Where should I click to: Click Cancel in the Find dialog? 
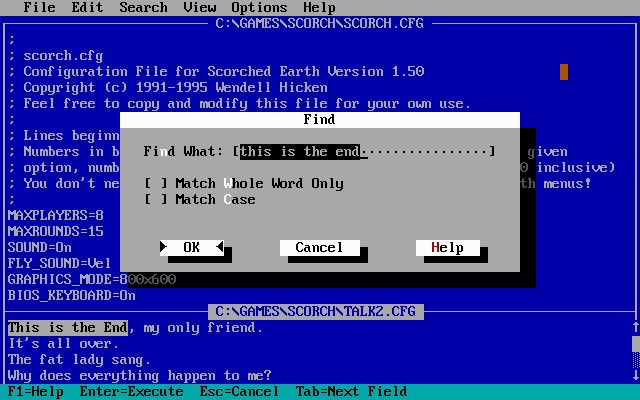[320, 247]
